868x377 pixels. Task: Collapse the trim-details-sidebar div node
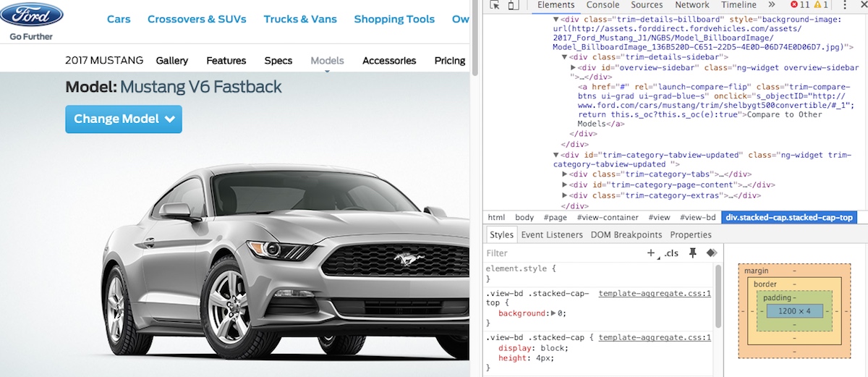coord(565,56)
